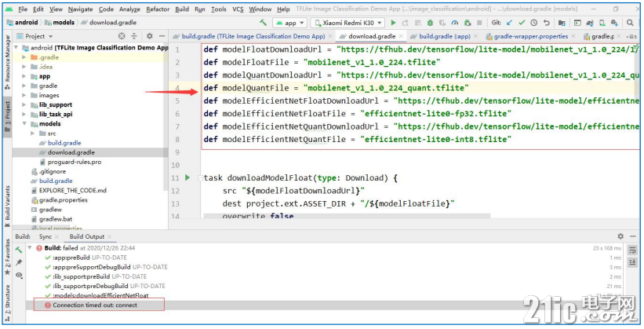Screen dimensions: 644x329
Task: Click run gutter arrow at line 11
Action: pos(187,177)
